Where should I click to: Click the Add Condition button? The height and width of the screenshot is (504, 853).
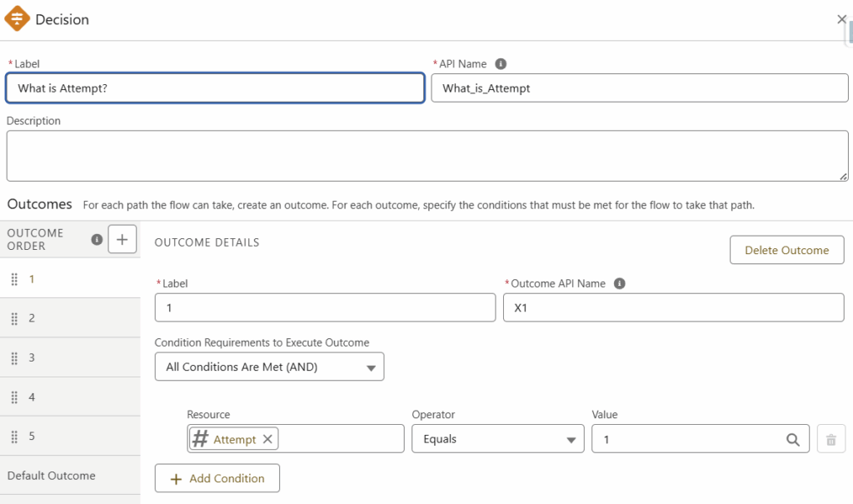point(217,478)
